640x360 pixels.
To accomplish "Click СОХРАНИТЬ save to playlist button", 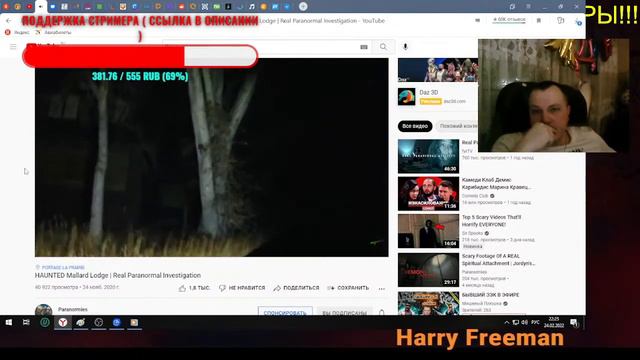I will click(x=348, y=288).
